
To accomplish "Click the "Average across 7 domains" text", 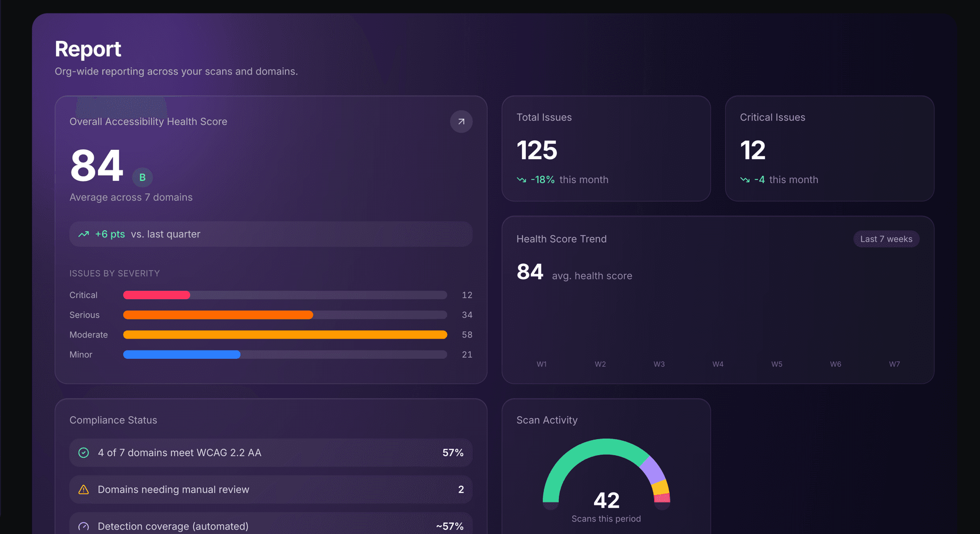I will [x=131, y=198].
